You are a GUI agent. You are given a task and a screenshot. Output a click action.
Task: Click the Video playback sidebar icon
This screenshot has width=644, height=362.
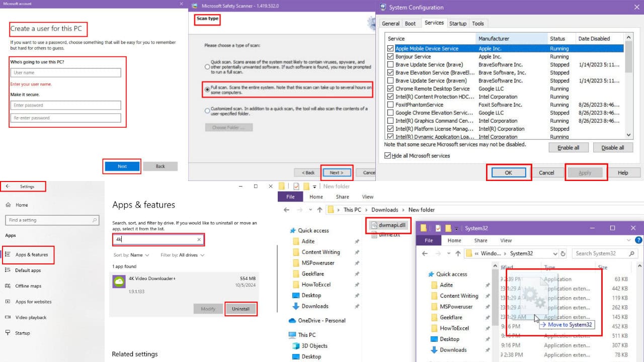8,317
